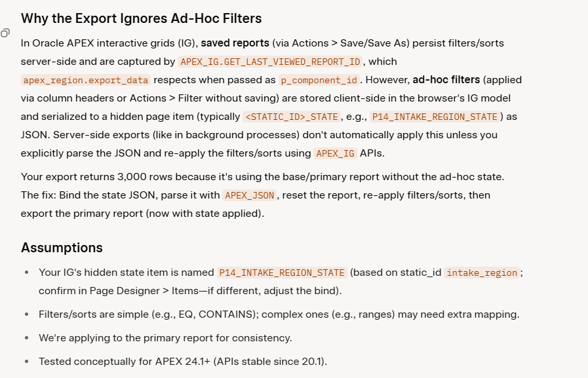Click the APEX_IG.GET_LAST_VIEWED_REPORT_ID code snippet
The image size is (588, 378).
point(269,62)
